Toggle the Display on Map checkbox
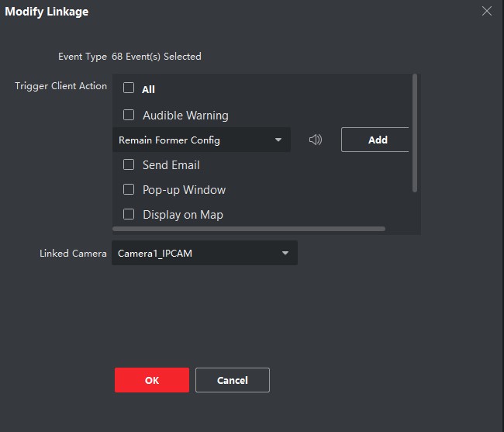Viewport: 504px width, 432px height. click(129, 214)
